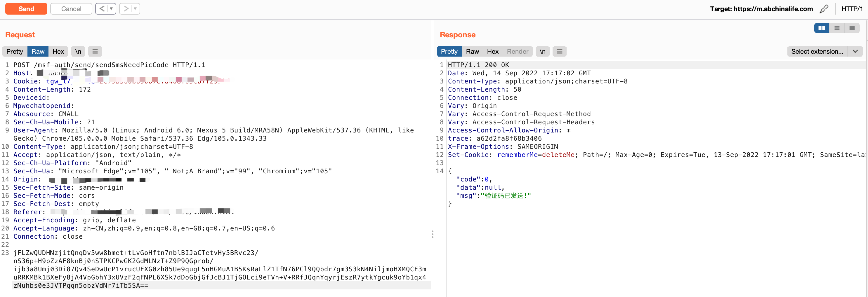Switch Response view to Pretty tab
This screenshot has width=868, height=297.
(x=449, y=52)
